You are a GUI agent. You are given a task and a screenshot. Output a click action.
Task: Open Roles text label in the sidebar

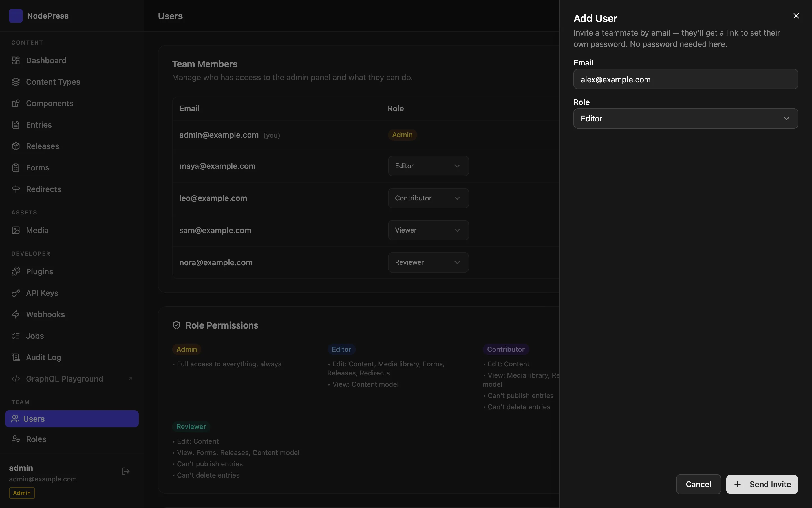click(36, 439)
